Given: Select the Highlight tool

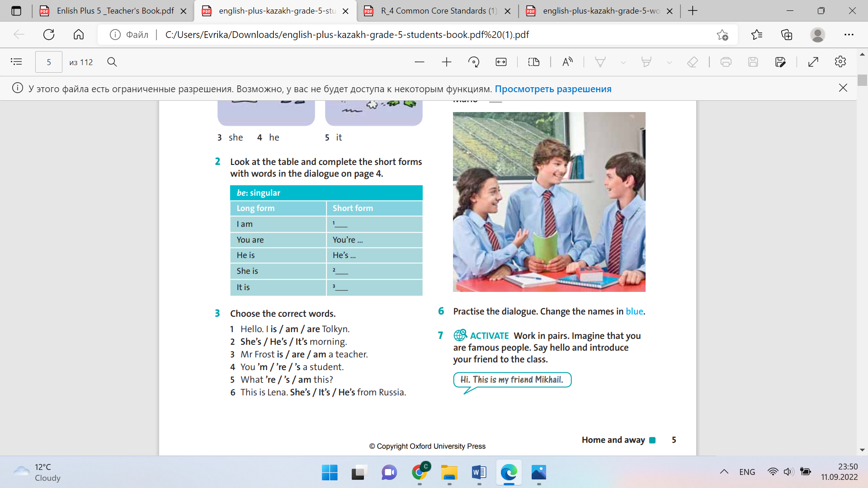Looking at the screenshot, I should coord(646,62).
